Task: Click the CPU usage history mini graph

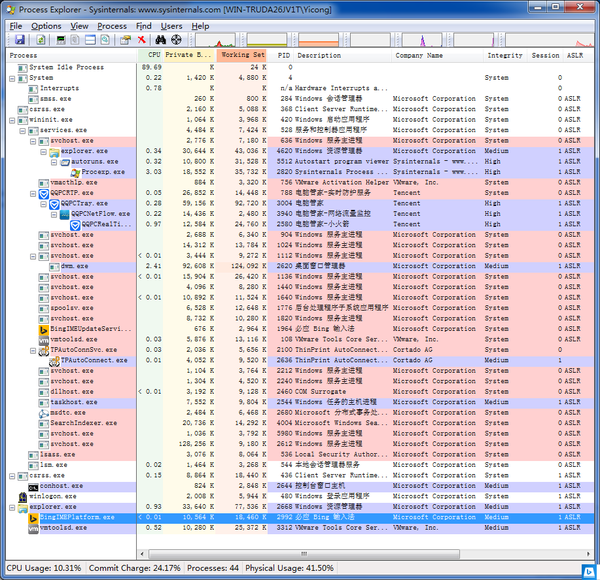Action: pos(215,40)
